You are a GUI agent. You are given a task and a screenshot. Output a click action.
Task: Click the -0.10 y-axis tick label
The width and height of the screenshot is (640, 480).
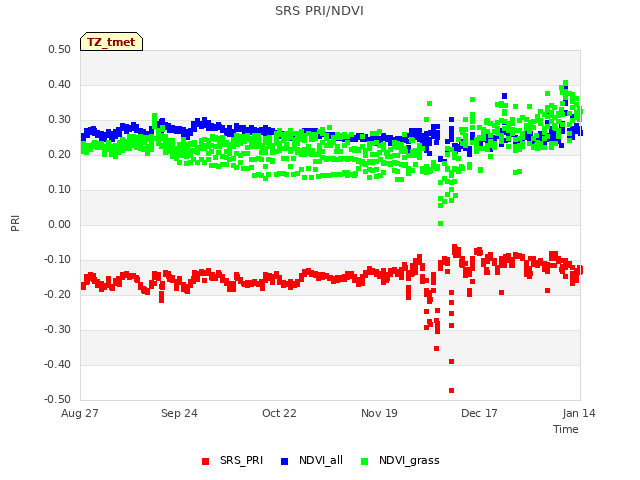(x=58, y=260)
